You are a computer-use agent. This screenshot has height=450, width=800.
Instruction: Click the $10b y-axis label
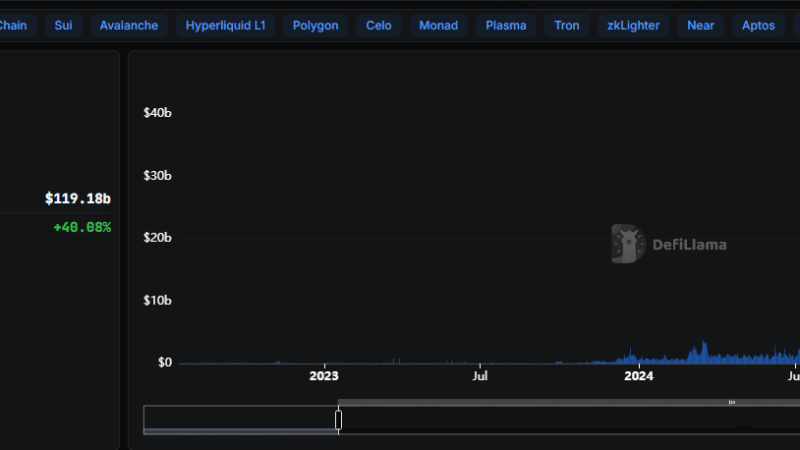point(157,301)
